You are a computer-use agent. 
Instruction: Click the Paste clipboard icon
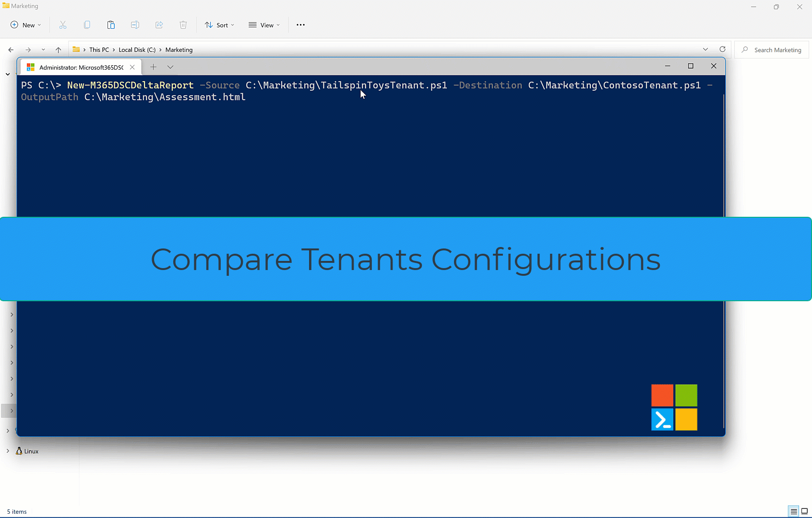pos(111,25)
